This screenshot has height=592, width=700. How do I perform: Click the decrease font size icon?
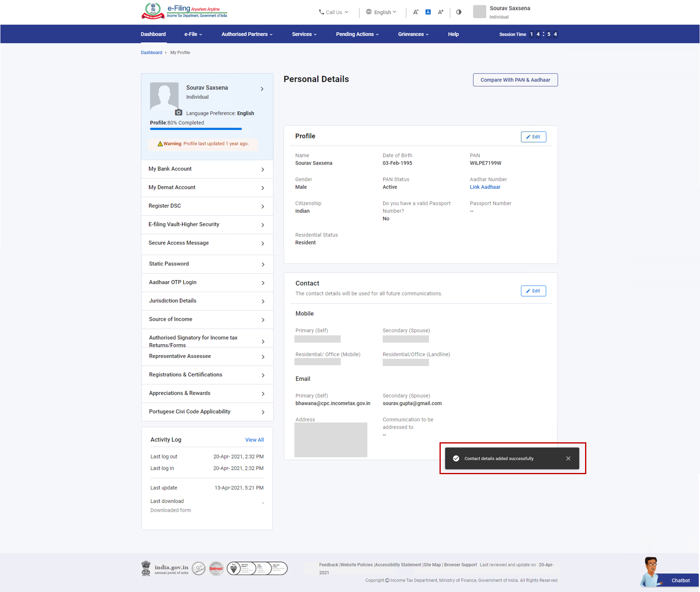point(416,12)
